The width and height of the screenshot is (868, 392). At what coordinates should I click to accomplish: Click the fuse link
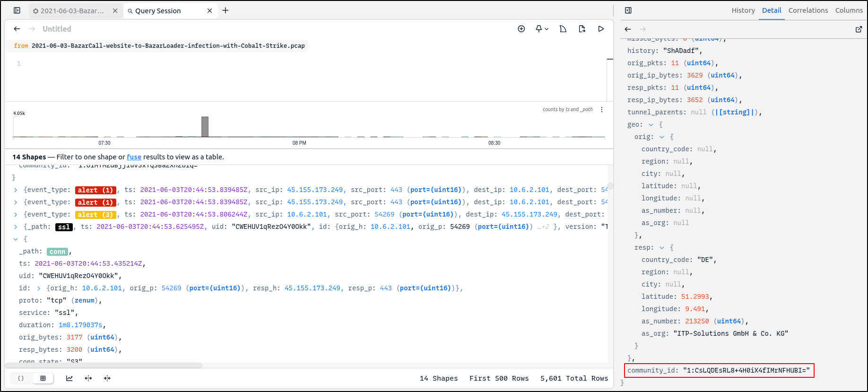point(134,157)
